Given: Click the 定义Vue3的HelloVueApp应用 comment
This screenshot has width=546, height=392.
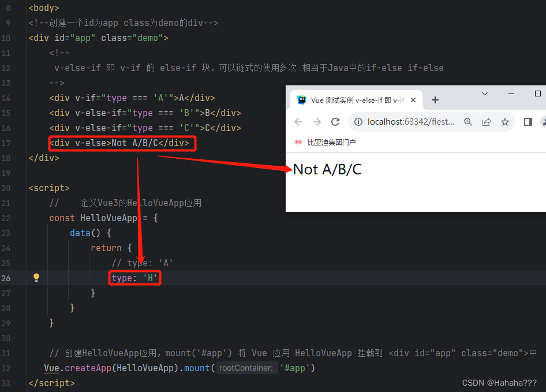Looking at the screenshot, I should [125, 203].
